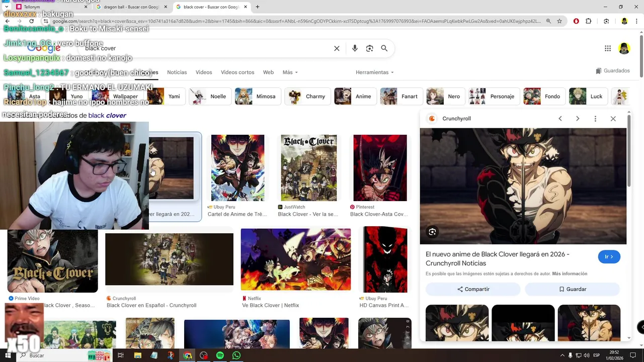Open the browser extensions puzzle icon

589,21
